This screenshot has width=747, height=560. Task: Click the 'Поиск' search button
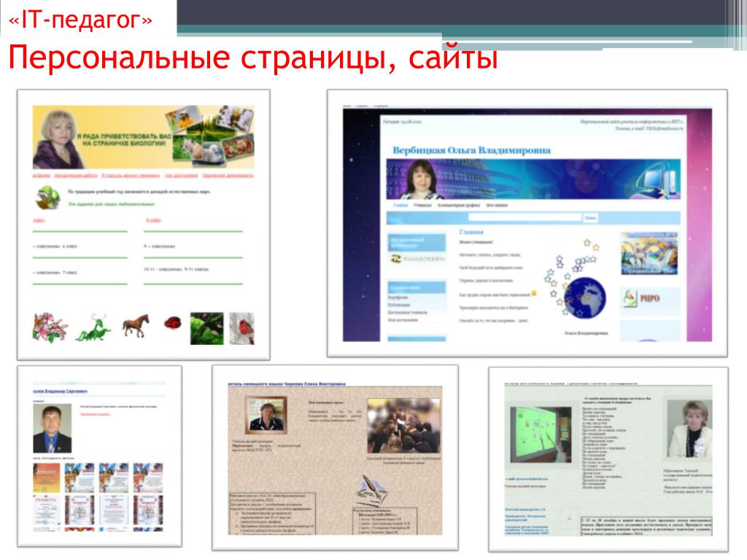[x=590, y=217]
